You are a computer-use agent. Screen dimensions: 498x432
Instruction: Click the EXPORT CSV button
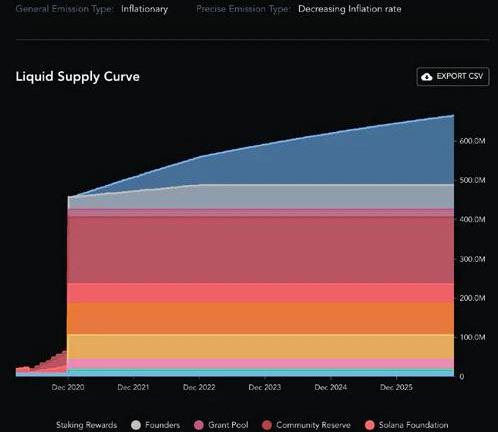tap(453, 77)
